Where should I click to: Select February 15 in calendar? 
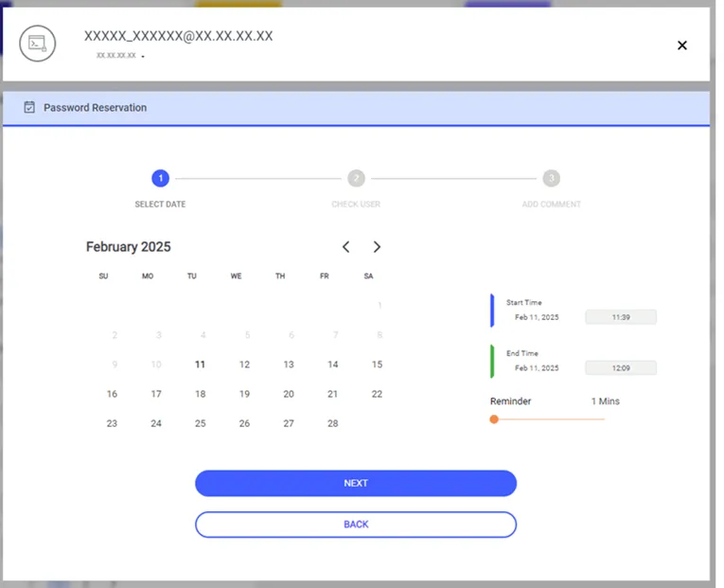click(377, 365)
